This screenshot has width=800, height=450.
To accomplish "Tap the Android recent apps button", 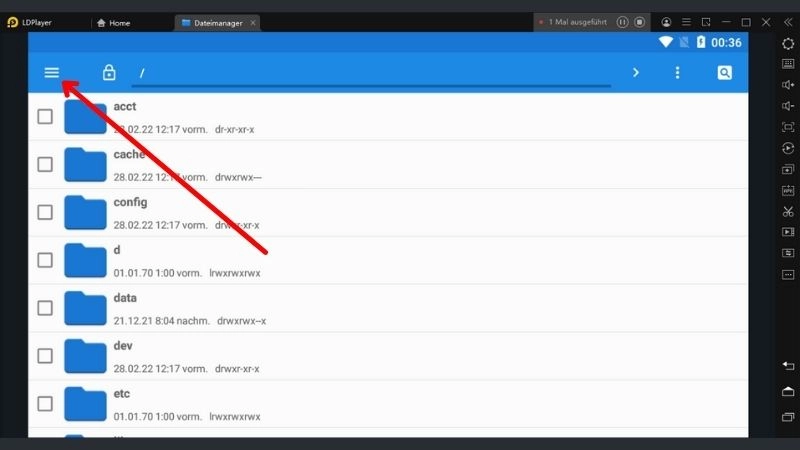I will tap(788, 417).
